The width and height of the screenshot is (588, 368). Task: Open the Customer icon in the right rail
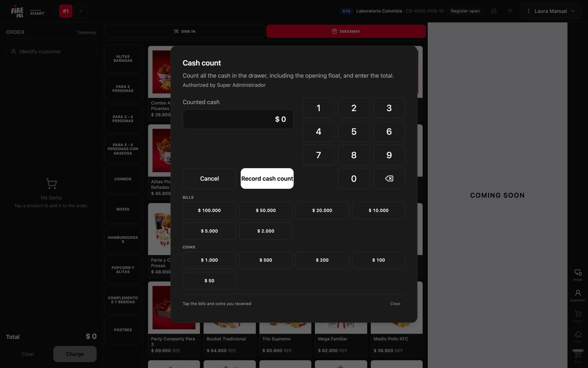tap(578, 296)
